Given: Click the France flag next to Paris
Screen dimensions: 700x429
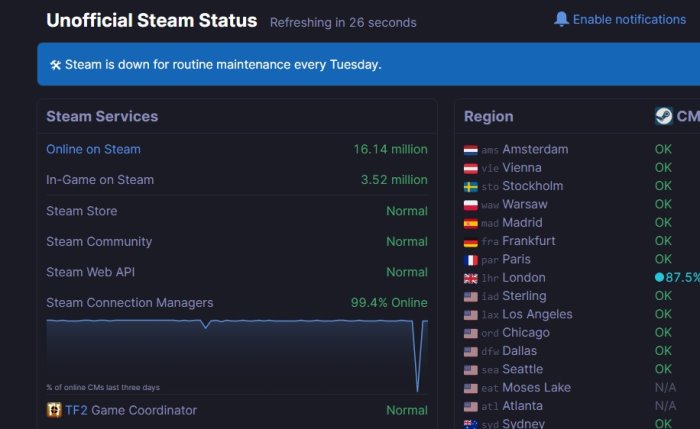Looking at the screenshot, I should [471, 260].
